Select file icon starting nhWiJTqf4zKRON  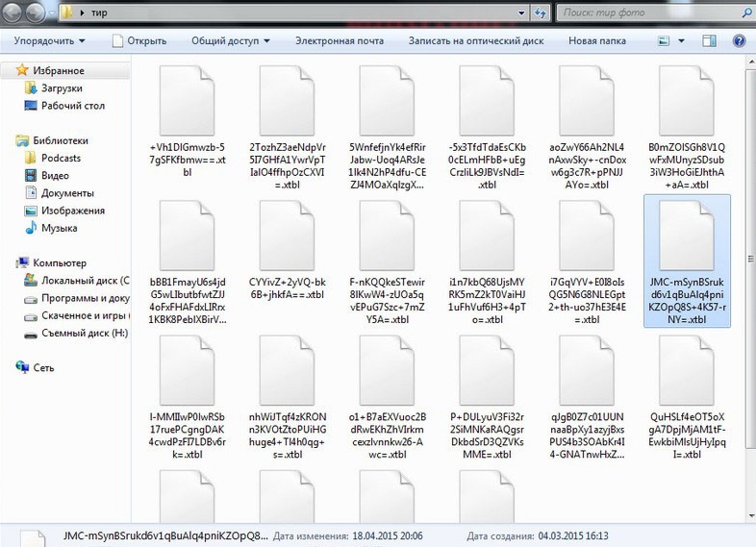(x=287, y=370)
